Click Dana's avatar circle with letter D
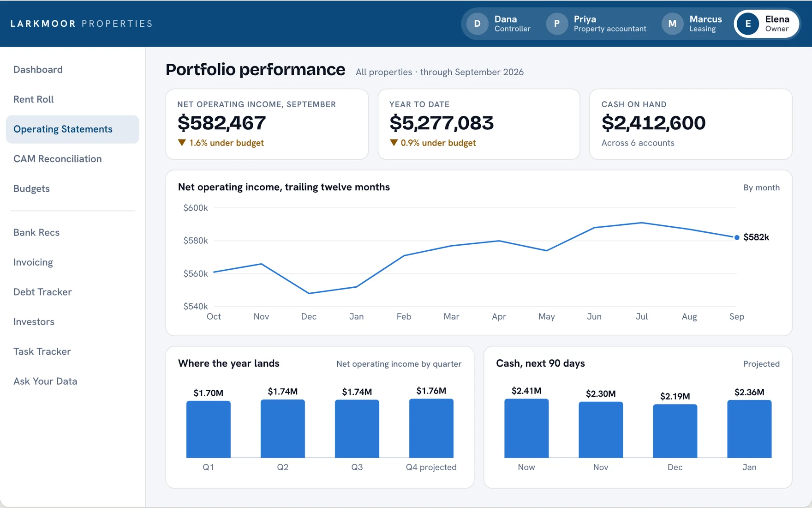Image resolution: width=812 pixels, height=508 pixels. point(478,24)
